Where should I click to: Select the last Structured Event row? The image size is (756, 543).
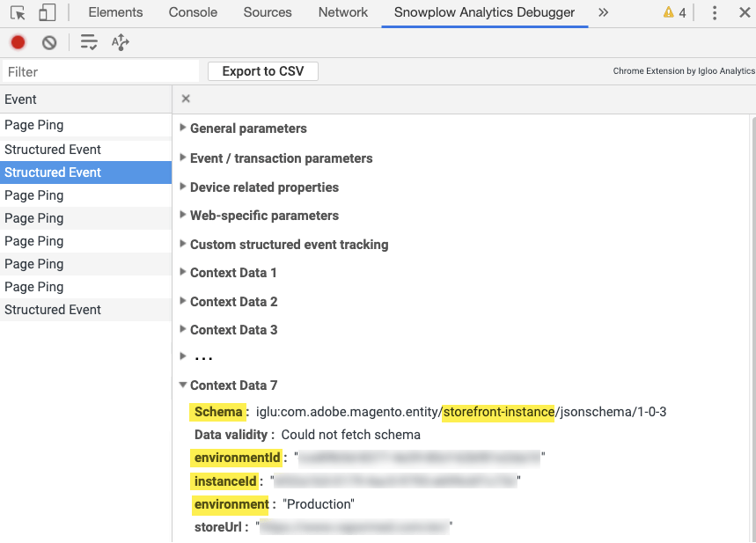click(53, 310)
